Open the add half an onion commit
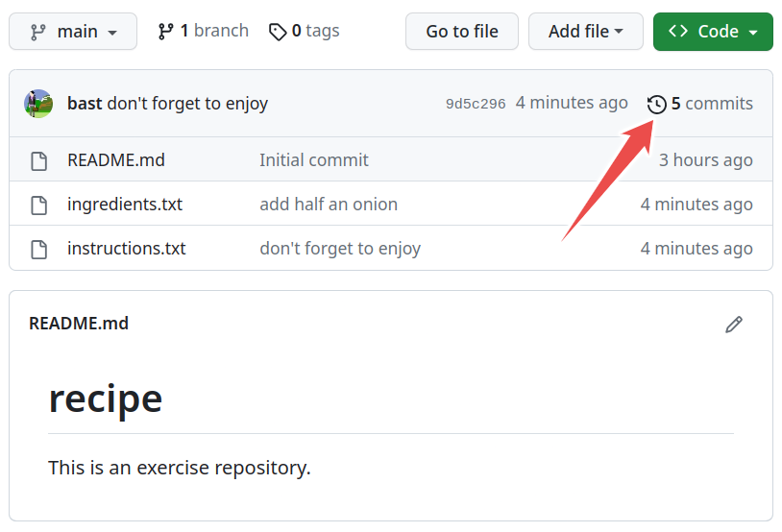The image size is (782, 532). tap(329, 205)
